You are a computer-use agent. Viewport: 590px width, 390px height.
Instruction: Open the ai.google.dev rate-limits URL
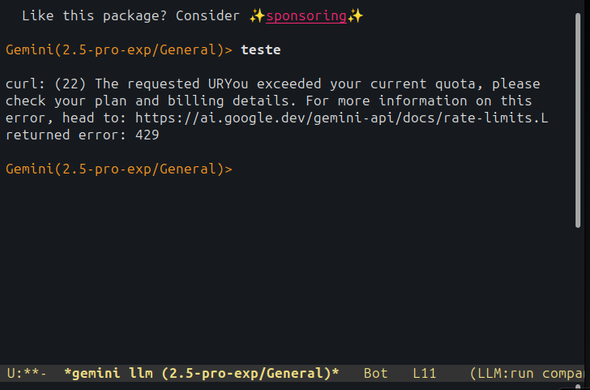pyautogui.click(x=341, y=118)
